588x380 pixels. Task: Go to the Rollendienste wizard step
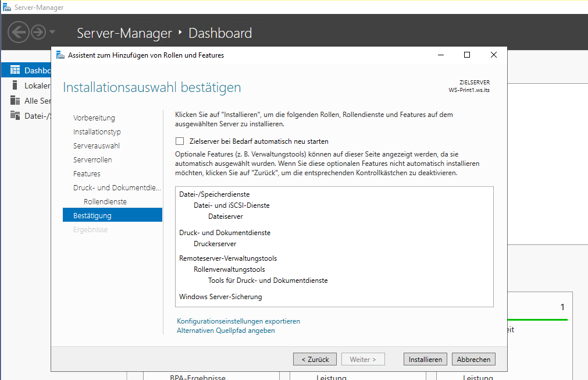click(105, 201)
